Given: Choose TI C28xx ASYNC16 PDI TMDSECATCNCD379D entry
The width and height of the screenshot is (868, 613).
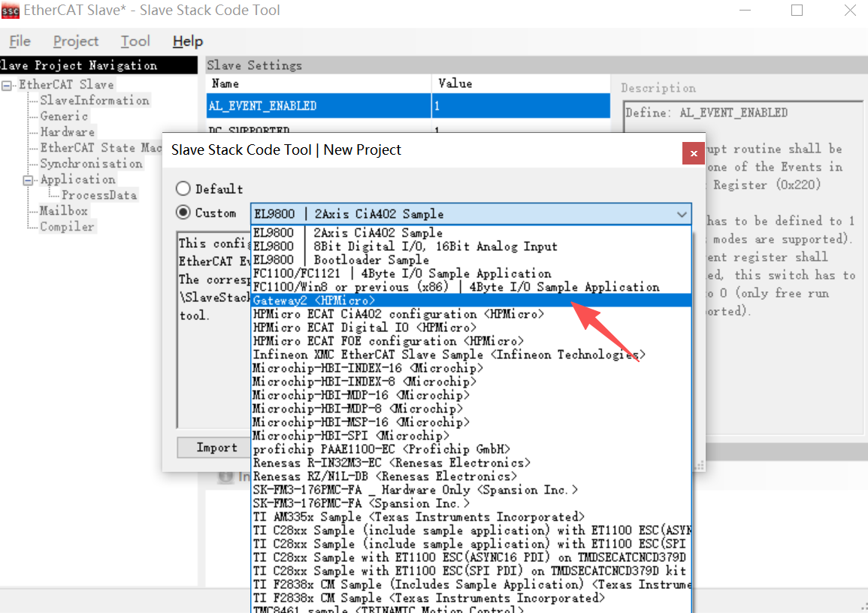Looking at the screenshot, I should [x=471, y=558].
